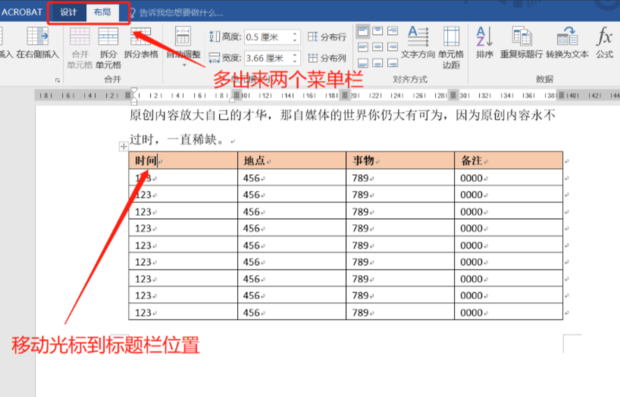Viewport: 620px width, 397px height.
Task: Click the first-line indent marker on ruler
Action: [134, 91]
